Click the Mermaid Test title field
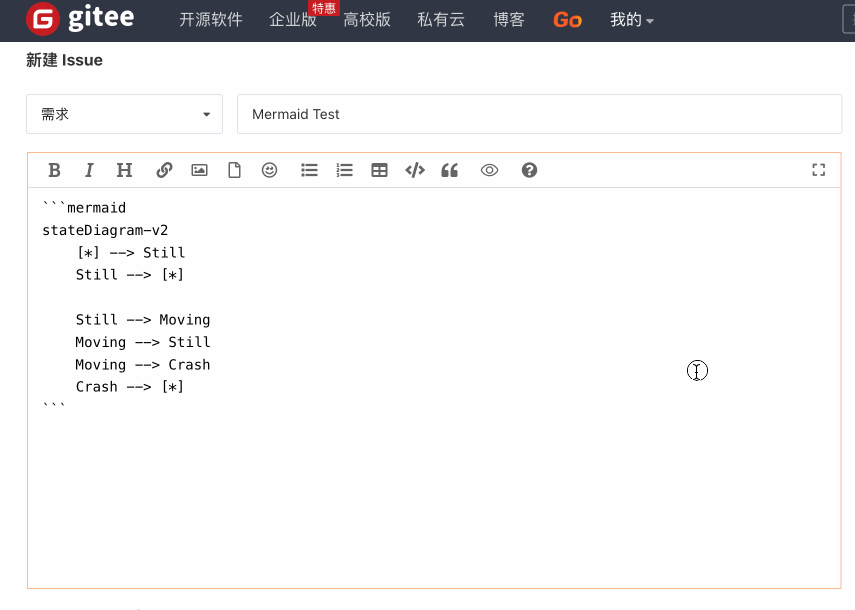This screenshot has width=855, height=610. pos(539,114)
